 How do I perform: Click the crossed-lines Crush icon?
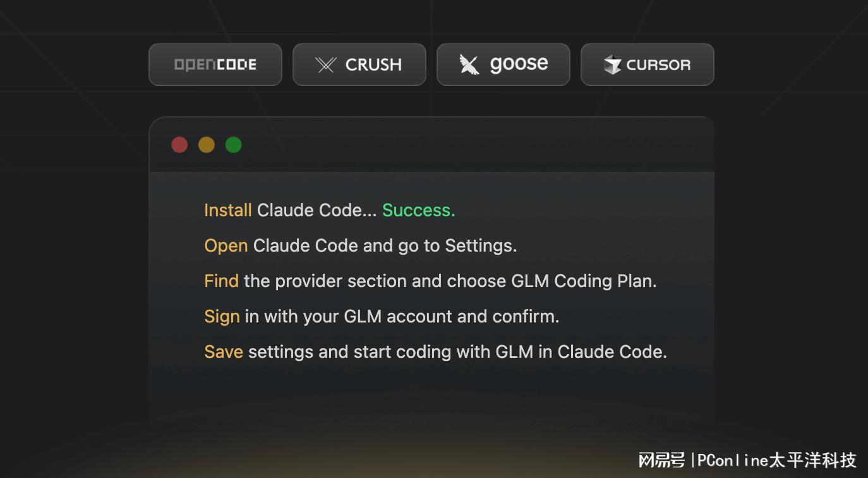[x=326, y=64]
